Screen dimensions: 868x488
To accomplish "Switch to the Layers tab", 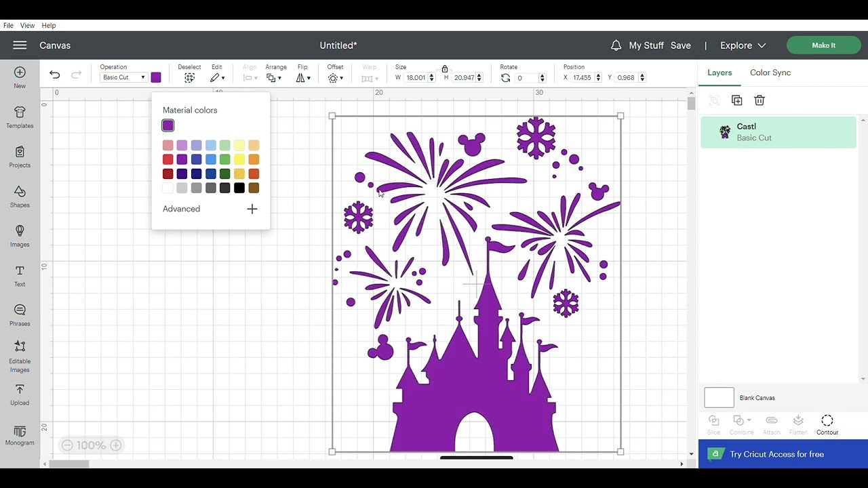I will click(x=719, y=73).
